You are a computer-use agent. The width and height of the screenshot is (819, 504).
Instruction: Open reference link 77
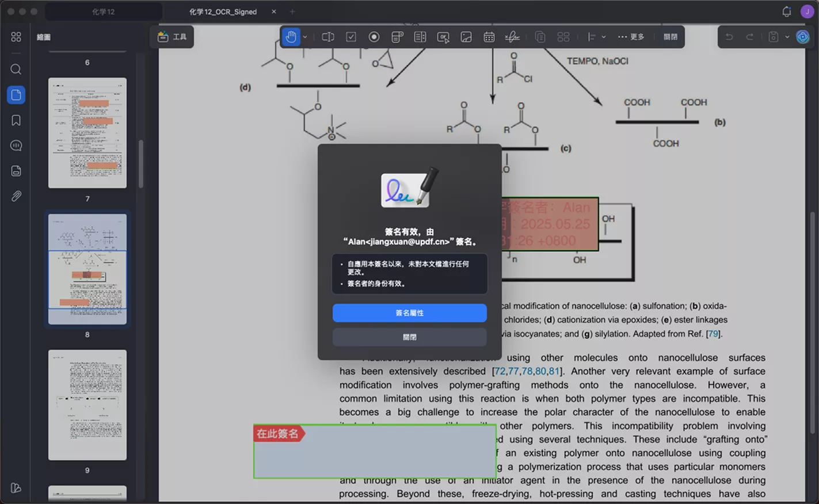(513, 371)
